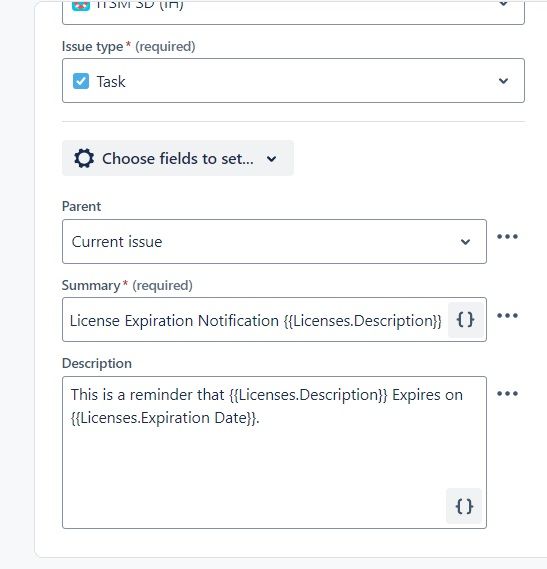Open the more options menu beside Summary
547x569 pixels.
pos(507,315)
